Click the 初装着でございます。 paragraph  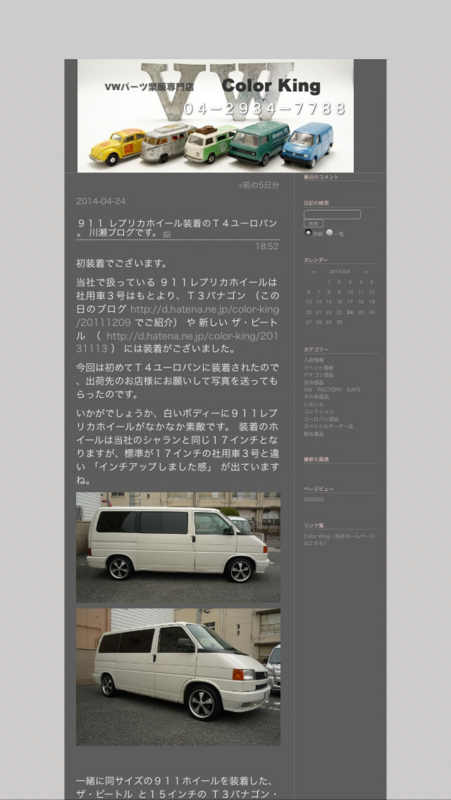click(x=122, y=264)
